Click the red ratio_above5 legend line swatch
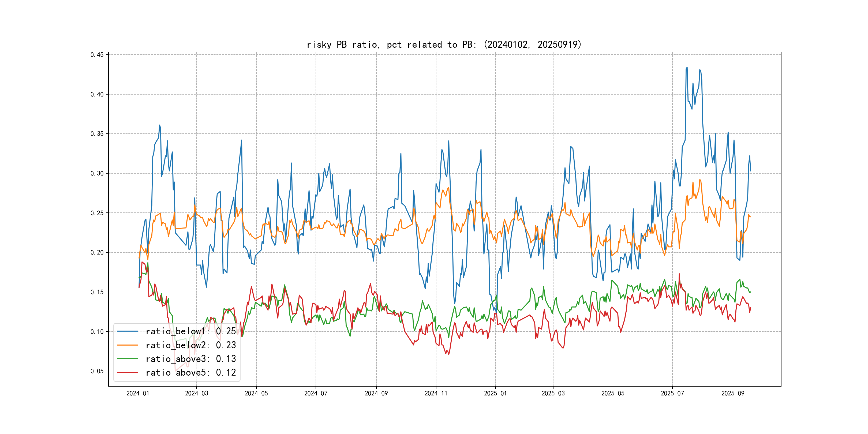 [x=127, y=372]
